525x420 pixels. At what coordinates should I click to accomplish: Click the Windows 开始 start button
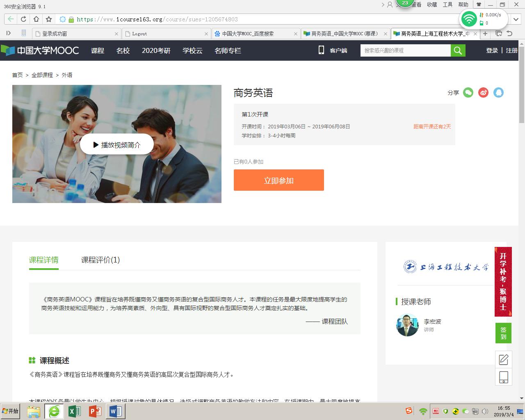coord(11,411)
